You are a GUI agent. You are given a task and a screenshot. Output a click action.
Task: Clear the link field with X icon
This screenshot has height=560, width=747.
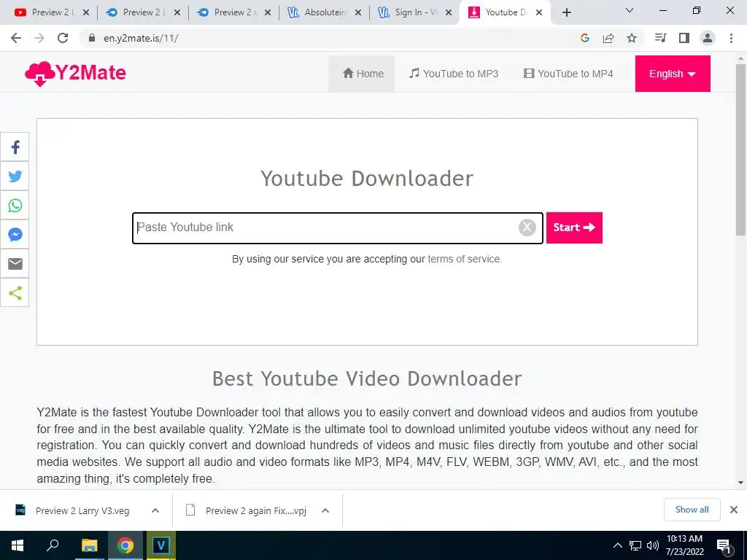click(527, 227)
